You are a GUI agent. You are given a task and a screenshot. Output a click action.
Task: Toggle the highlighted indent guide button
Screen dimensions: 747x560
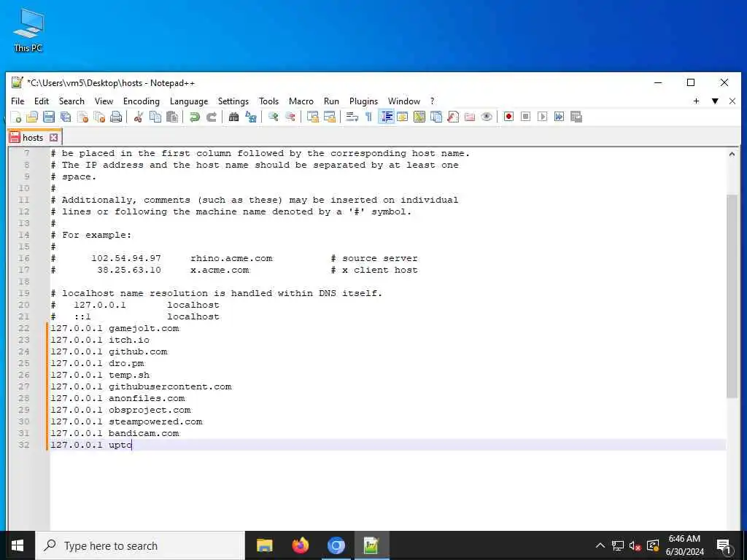[386, 117]
